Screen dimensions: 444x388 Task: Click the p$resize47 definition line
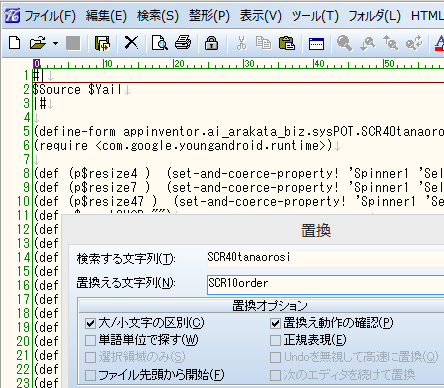pyautogui.click(x=238, y=201)
